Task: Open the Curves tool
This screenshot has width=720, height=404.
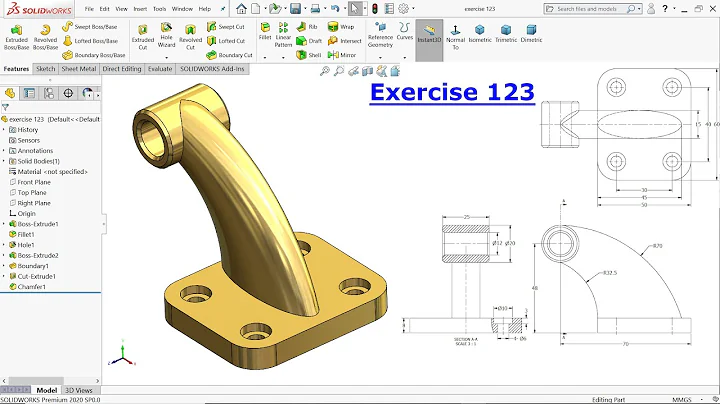Action: [x=405, y=31]
